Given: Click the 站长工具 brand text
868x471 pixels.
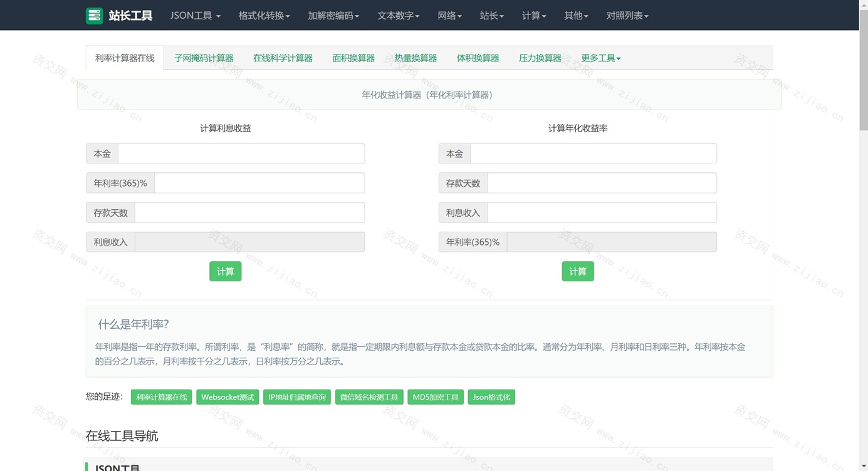Looking at the screenshot, I should coord(130,16).
